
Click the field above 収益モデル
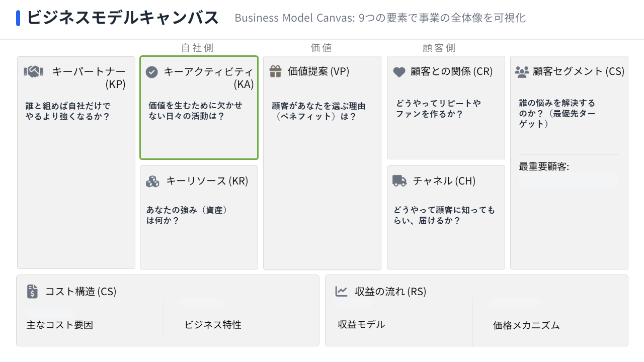353,304
